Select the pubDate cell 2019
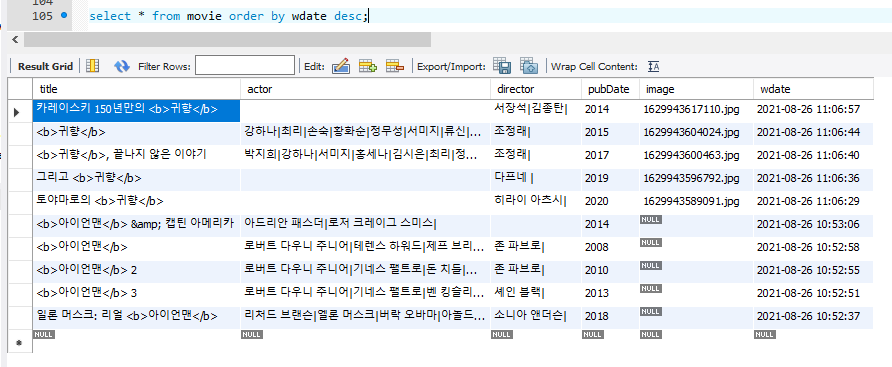This screenshot has height=367, width=892. tap(610, 179)
